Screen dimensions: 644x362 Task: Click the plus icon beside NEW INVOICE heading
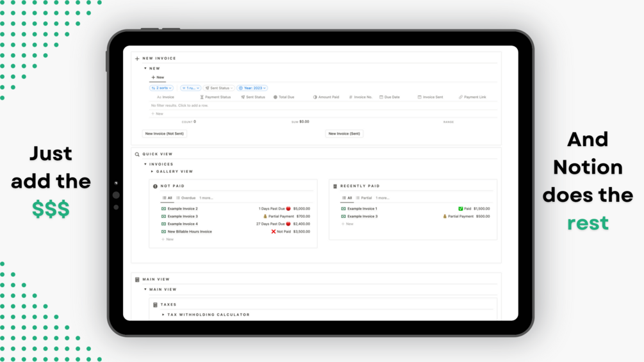[x=137, y=59]
